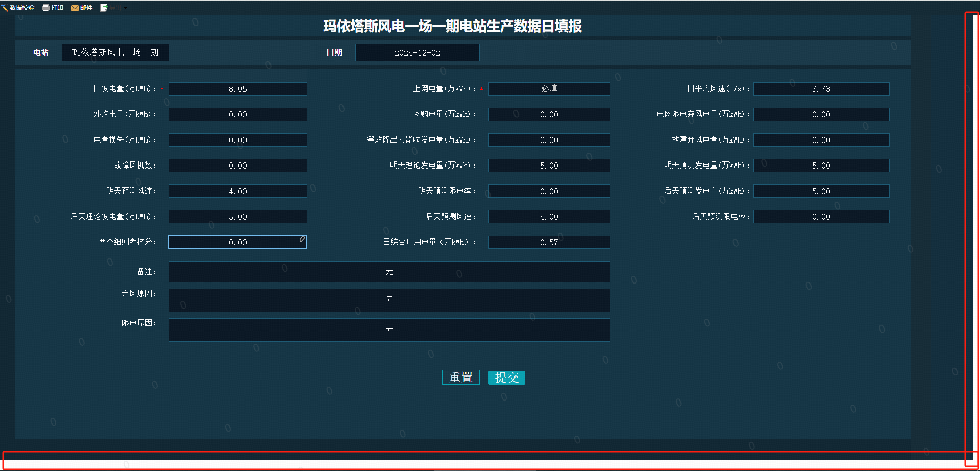Click the 限电原因 text box

click(389, 330)
